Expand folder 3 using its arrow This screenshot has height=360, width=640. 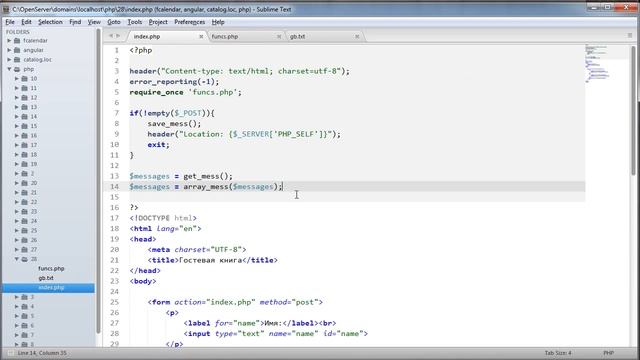point(17,297)
